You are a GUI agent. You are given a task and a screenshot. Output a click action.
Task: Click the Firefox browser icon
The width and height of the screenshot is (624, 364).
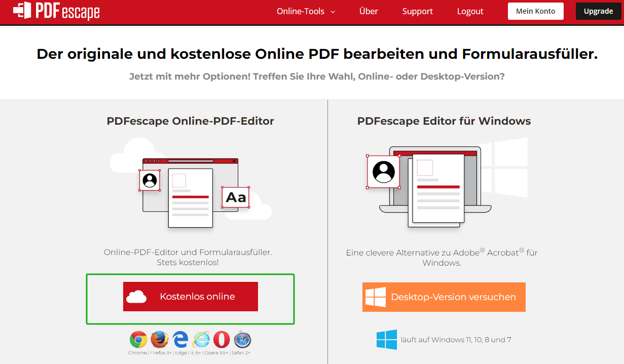click(x=159, y=339)
